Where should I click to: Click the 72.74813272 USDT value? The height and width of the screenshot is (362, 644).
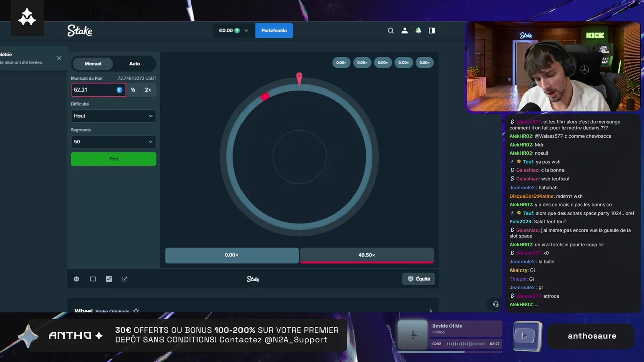[x=137, y=78]
